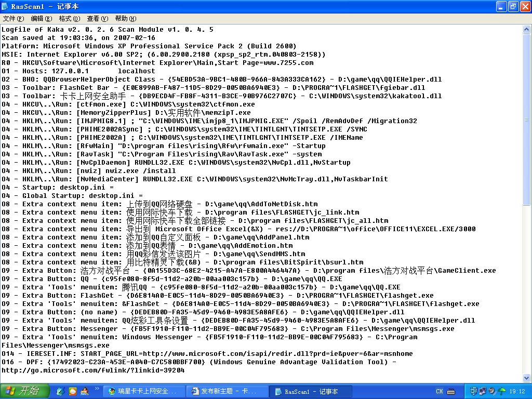Screen dimensions: 532x399
Task: Click the Extra Button: 浩方对战平台 line
Action: tap(249, 270)
